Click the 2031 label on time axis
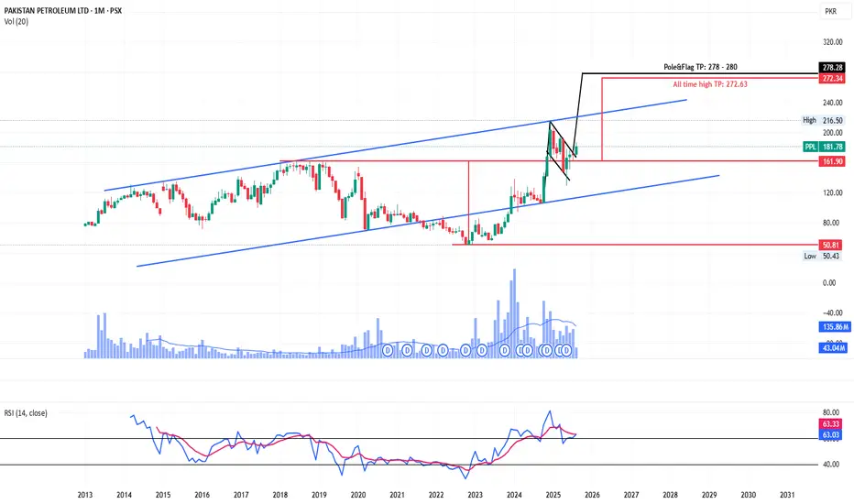 (x=787, y=495)
